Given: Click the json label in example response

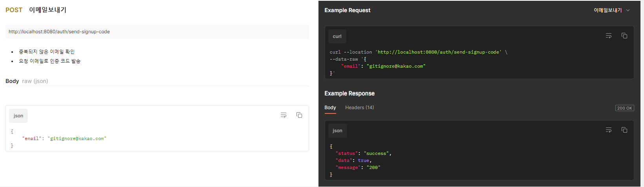Looking at the screenshot, I should pos(338,131).
